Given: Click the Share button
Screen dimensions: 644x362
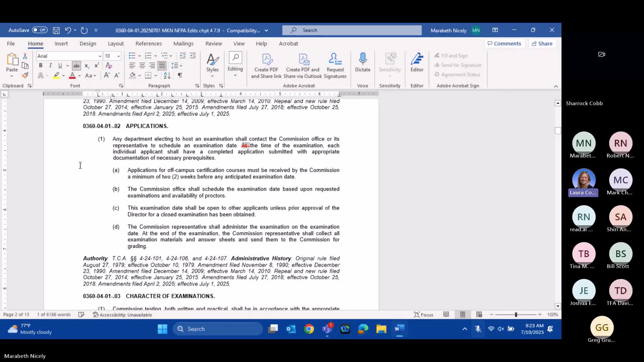Looking at the screenshot, I should tap(542, 44).
